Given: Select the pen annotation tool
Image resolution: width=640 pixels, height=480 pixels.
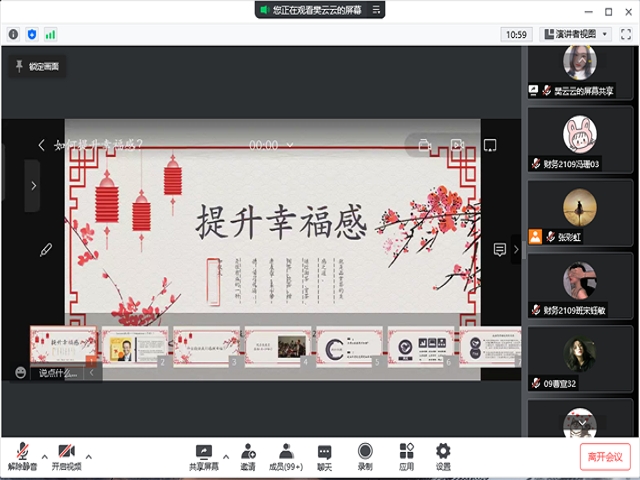Looking at the screenshot, I should (x=46, y=250).
